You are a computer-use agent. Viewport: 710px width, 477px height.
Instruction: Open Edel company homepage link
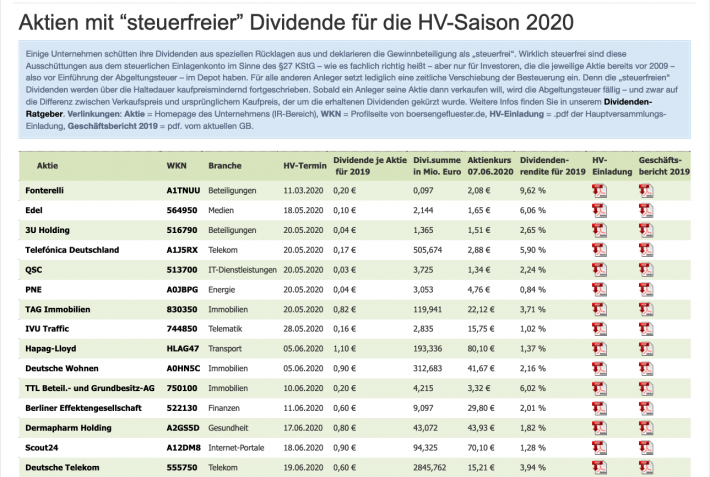34,210
